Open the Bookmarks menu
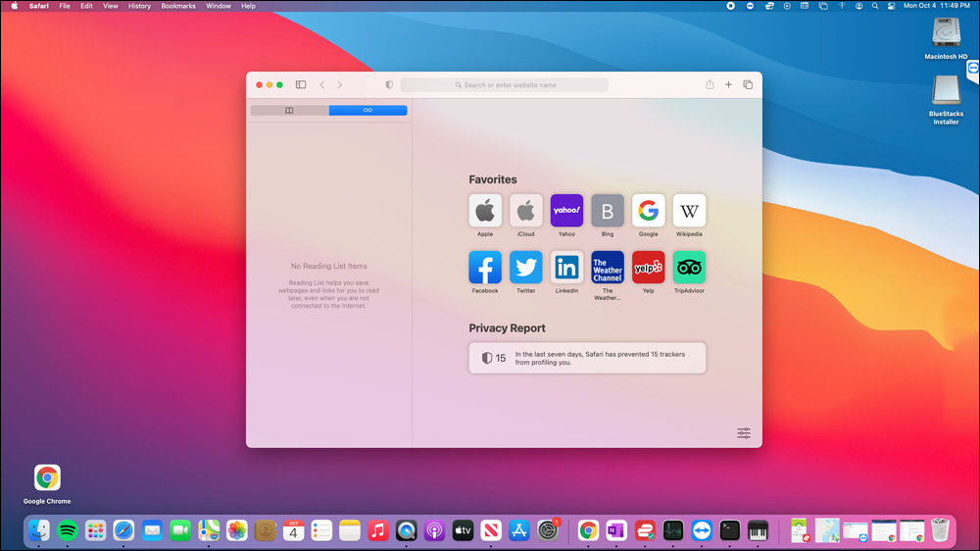The image size is (980, 551). 178,6
